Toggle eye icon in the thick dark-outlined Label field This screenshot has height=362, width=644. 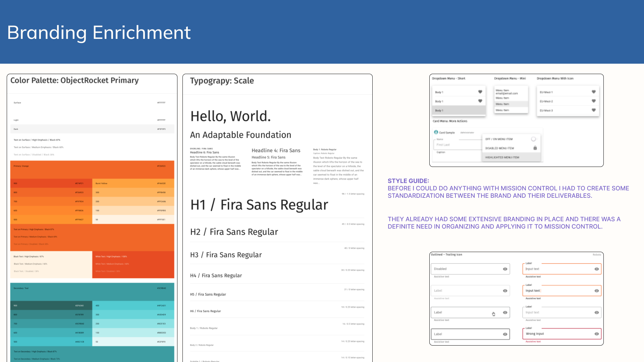(x=505, y=334)
